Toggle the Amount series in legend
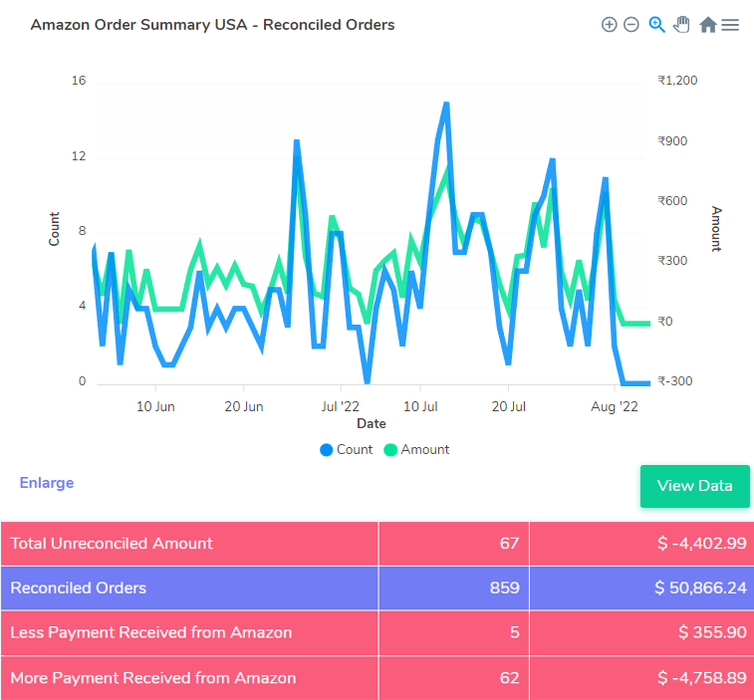Viewport: 754px width, 700px height. 416,449
